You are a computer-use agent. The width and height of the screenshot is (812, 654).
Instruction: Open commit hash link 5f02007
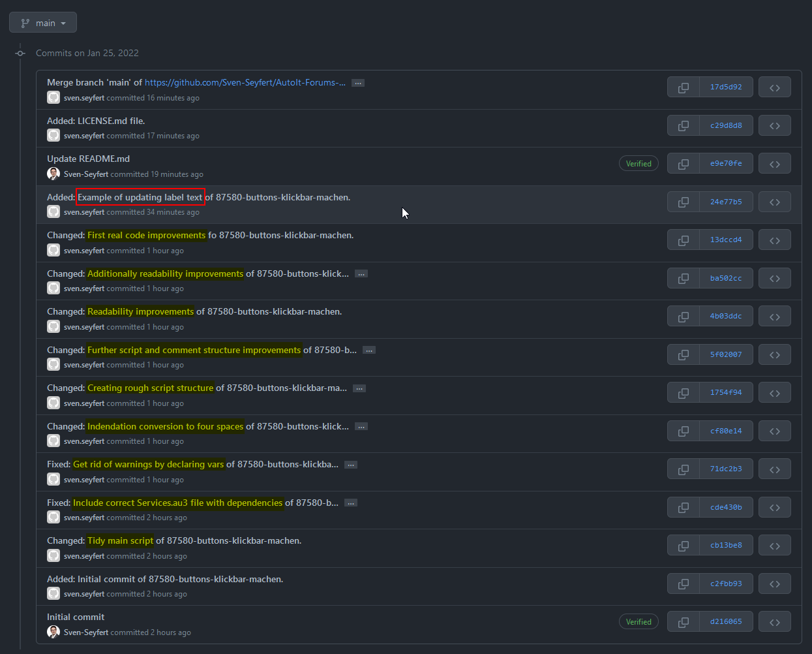click(x=725, y=354)
